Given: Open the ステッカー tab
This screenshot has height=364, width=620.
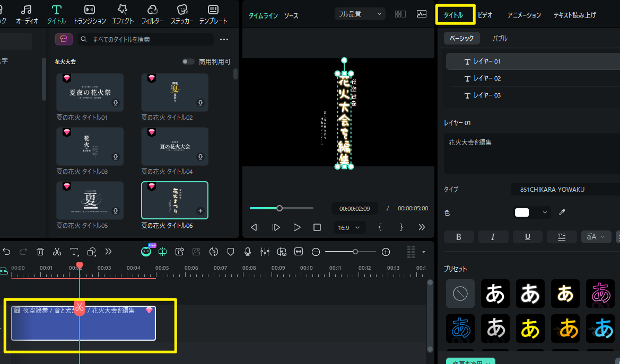Looking at the screenshot, I should pos(182,14).
